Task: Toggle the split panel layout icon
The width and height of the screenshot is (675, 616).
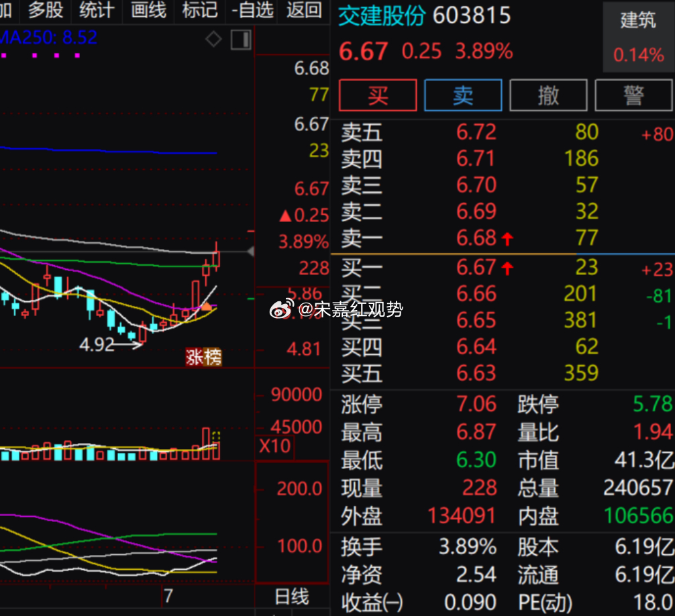Action: pos(241,40)
